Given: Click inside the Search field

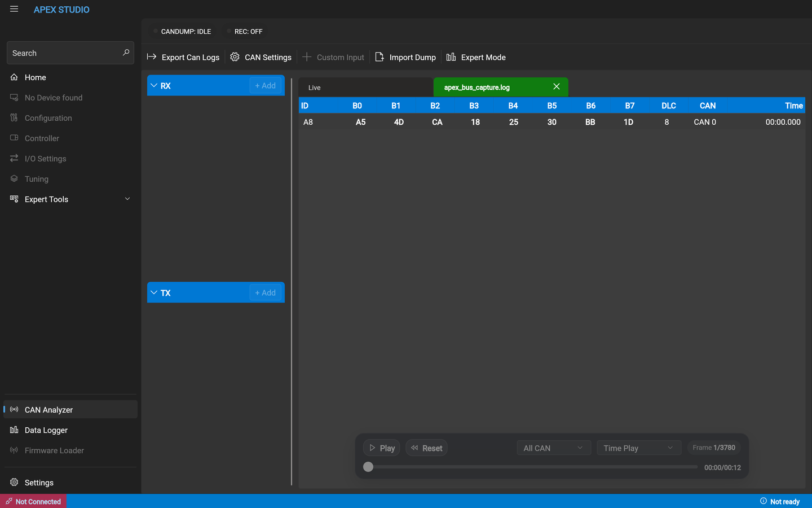Looking at the screenshot, I should point(70,53).
